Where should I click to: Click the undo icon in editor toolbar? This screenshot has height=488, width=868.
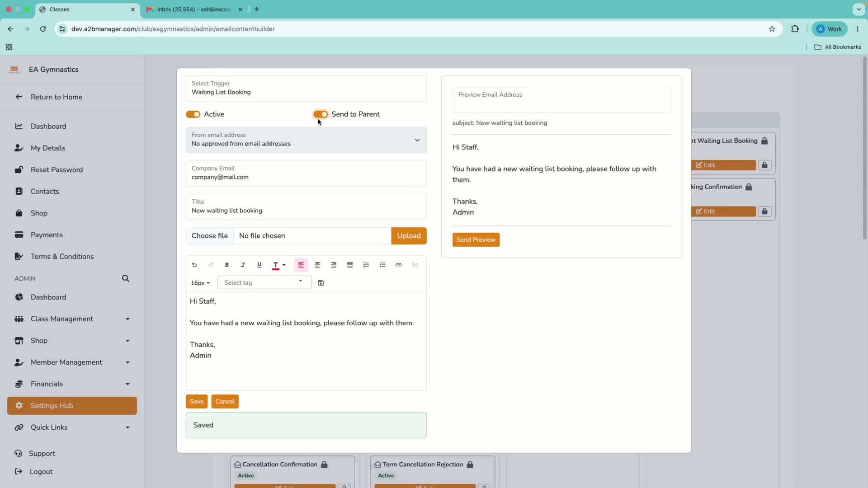click(194, 265)
